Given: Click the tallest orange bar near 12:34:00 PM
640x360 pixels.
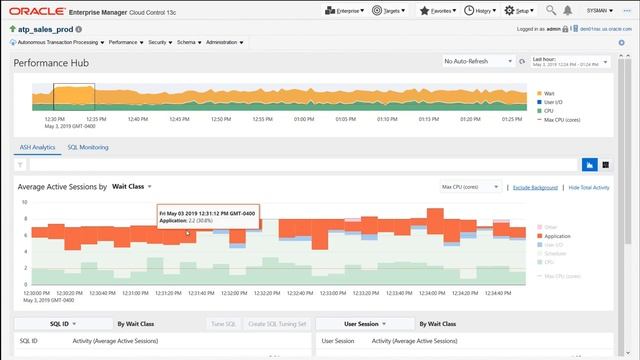Looking at the screenshot, I should (436, 222).
